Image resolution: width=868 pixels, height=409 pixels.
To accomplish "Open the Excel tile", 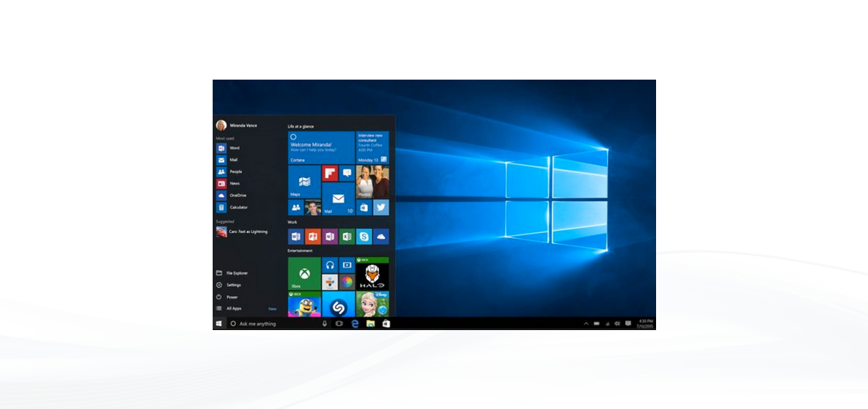I will click(x=346, y=237).
